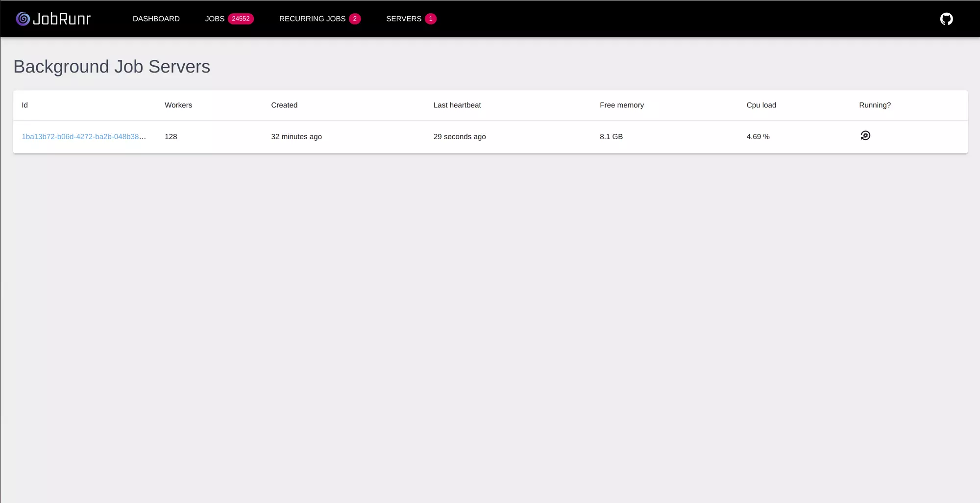Switch to the Servers tab

[404, 19]
